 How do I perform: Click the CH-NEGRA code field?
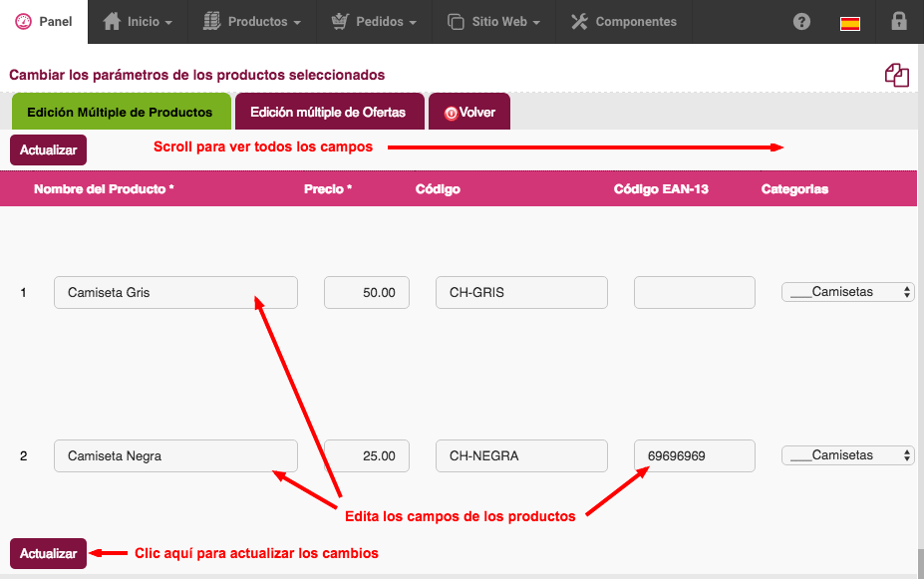pyautogui.click(x=521, y=455)
